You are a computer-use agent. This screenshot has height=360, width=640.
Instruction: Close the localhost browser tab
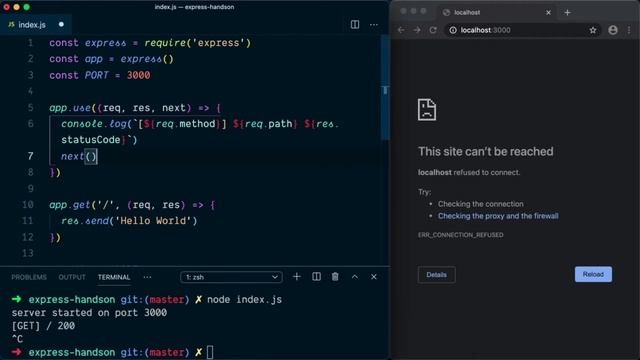click(548, 13)
